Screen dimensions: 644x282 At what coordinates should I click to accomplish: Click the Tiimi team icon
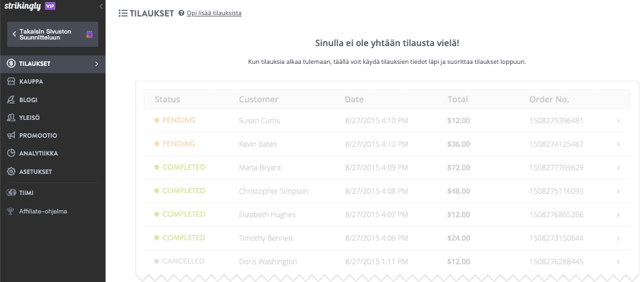11,193
